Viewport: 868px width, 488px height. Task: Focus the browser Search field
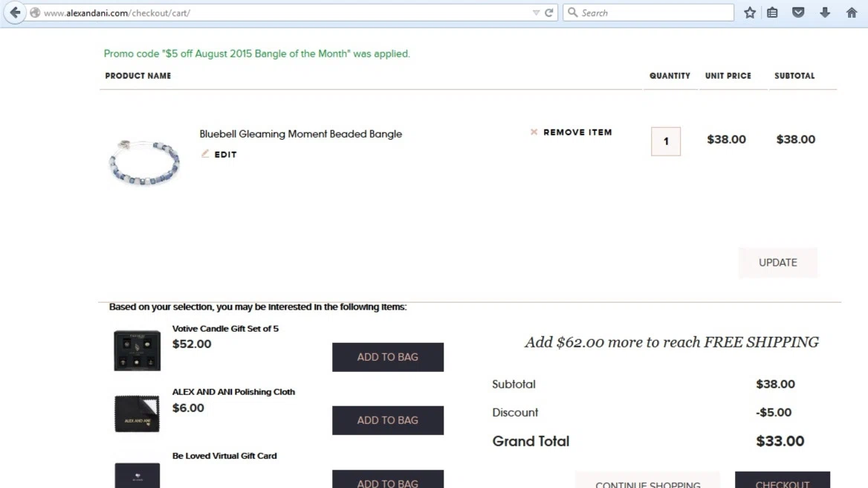[x=648, y=13]
